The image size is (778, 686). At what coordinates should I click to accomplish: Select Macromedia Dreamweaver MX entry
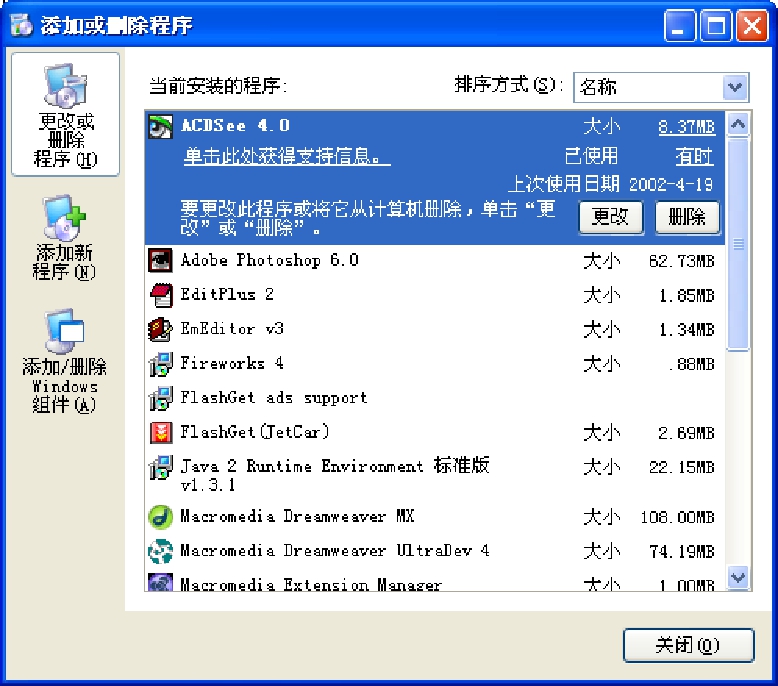(x=435, y=517)
